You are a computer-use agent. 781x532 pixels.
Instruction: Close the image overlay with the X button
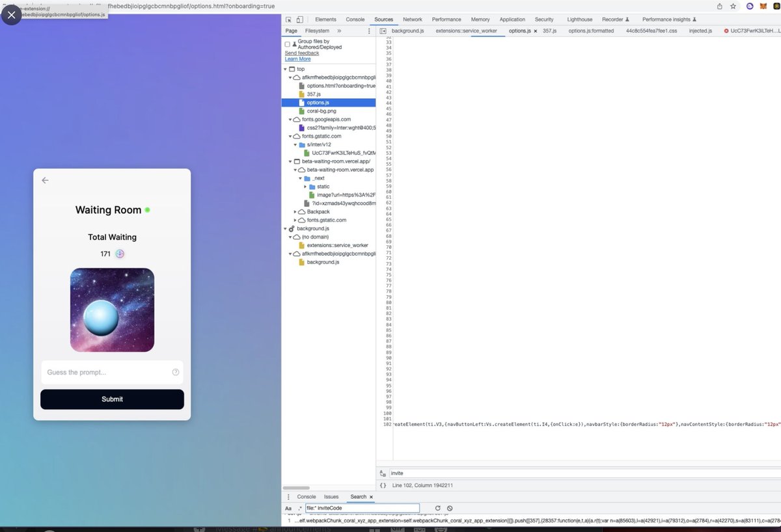(11, 14)
